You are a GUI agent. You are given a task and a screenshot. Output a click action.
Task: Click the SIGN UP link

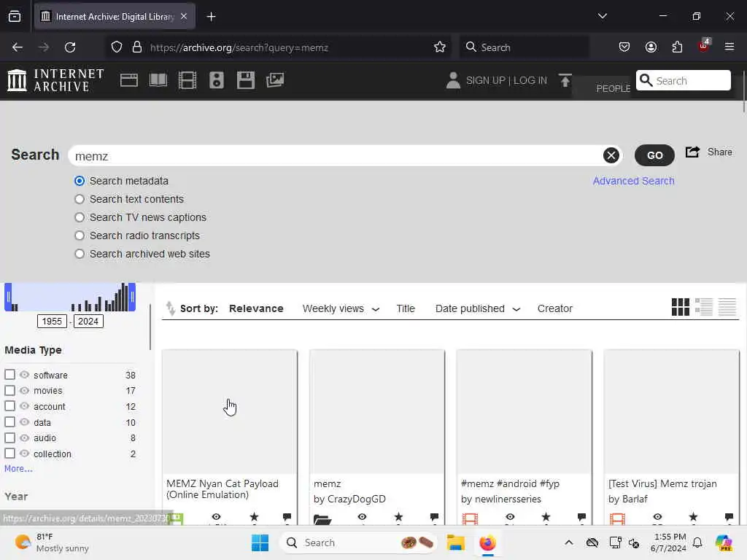click(x=486, y=80)
